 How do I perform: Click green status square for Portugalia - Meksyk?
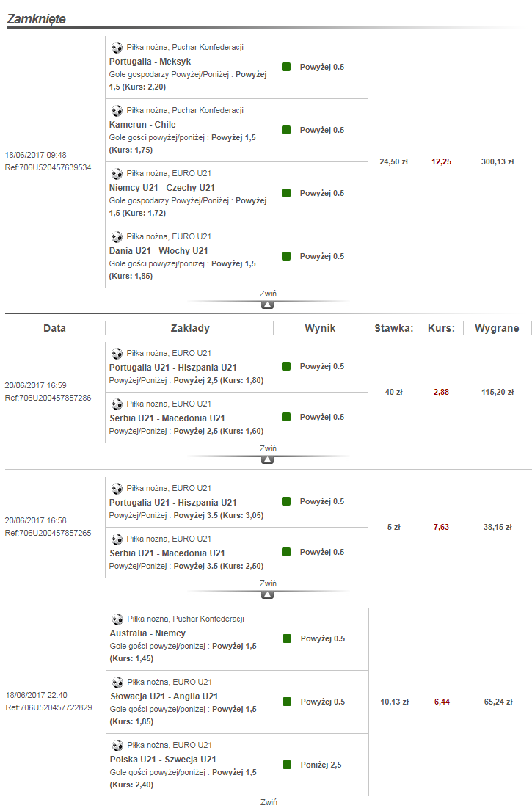tap(286, 67)
